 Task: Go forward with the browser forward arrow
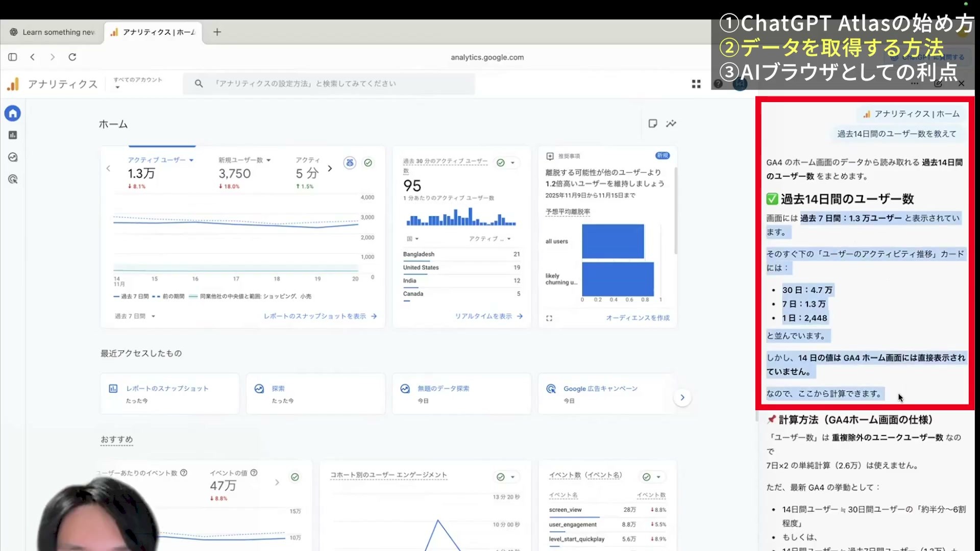(52, 57)
